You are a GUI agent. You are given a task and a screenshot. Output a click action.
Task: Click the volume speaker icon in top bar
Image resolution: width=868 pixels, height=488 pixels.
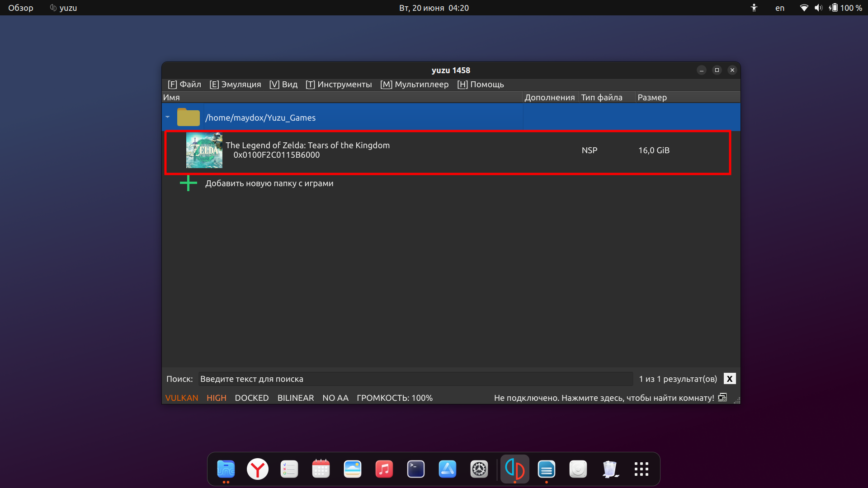(819, 8)
